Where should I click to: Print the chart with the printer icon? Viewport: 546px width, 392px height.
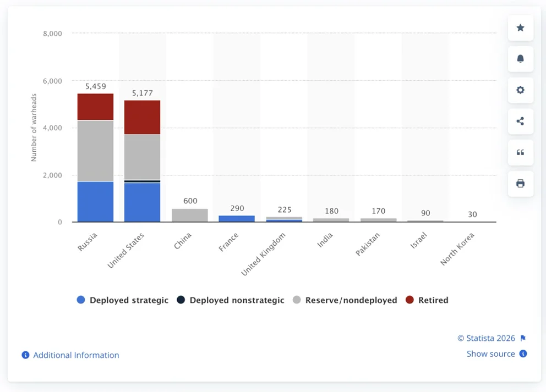pyautogui.click(x=520, y=184)
